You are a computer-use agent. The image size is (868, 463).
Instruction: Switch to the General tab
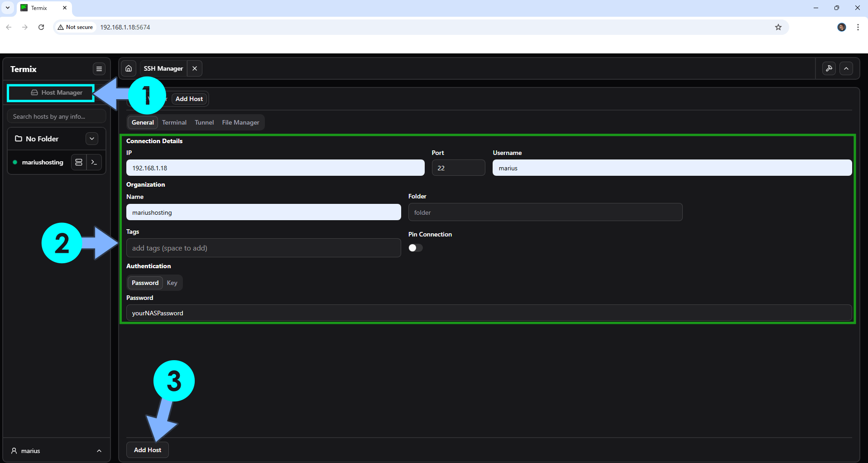pyautogui.click(x=143, y=122)
